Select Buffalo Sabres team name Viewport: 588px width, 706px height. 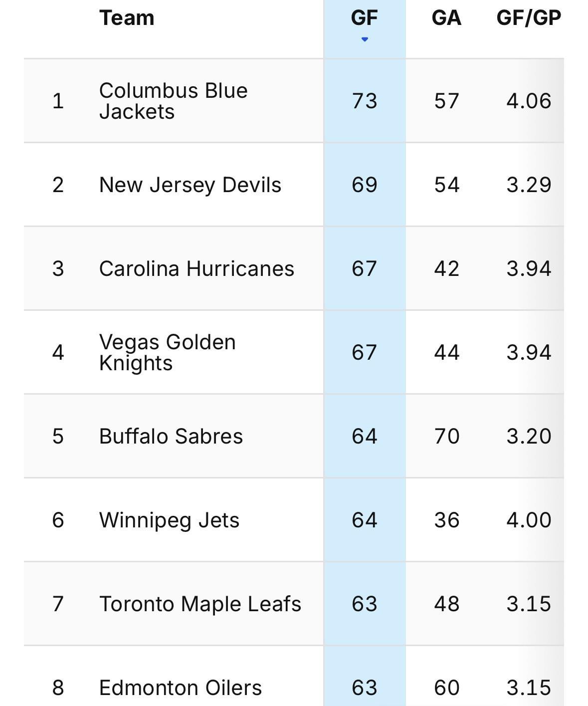click(171, 436)
